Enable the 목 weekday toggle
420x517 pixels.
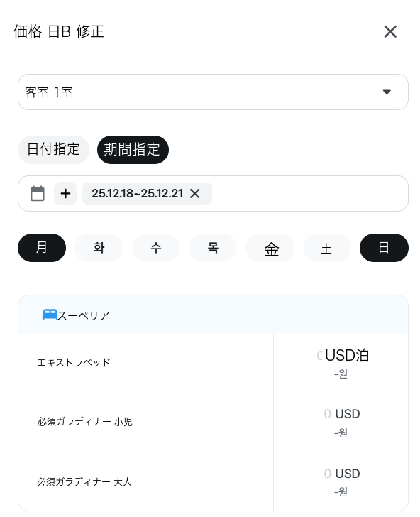pyautogui.click(x=213, y=248)
